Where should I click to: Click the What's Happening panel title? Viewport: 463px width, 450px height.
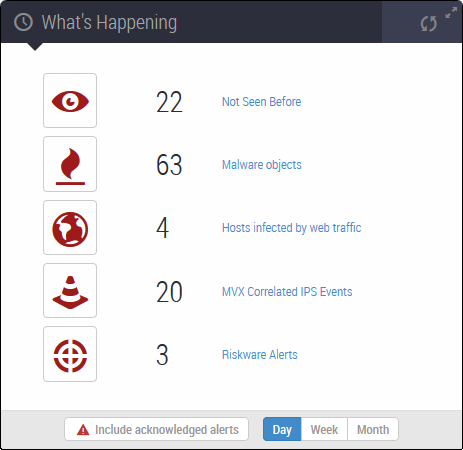109,23
